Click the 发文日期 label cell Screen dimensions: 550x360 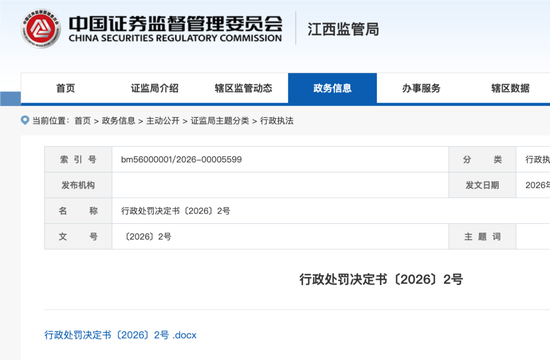click(x=482, y=185)
